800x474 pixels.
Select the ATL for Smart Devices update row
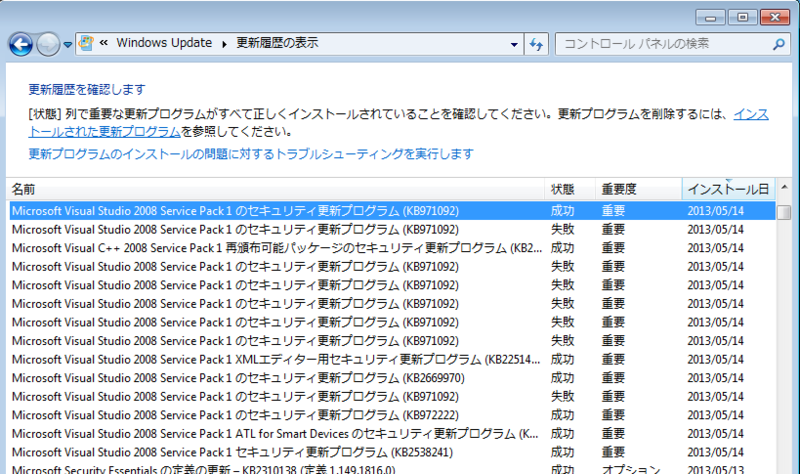click(392, 434)
